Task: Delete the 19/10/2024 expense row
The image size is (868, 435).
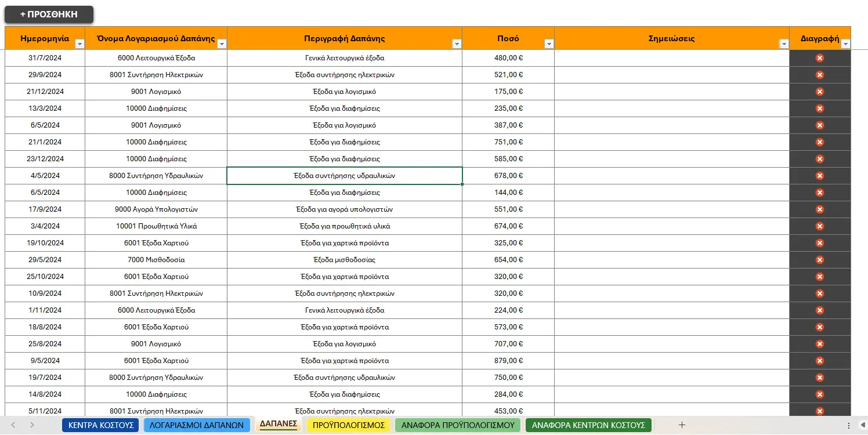Action: coord(820,243)
